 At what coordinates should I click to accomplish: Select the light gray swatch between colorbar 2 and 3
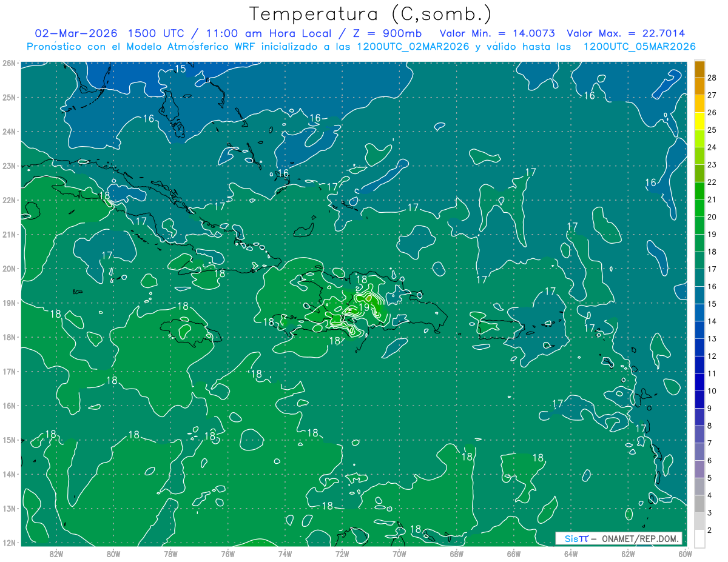[699, 521]
